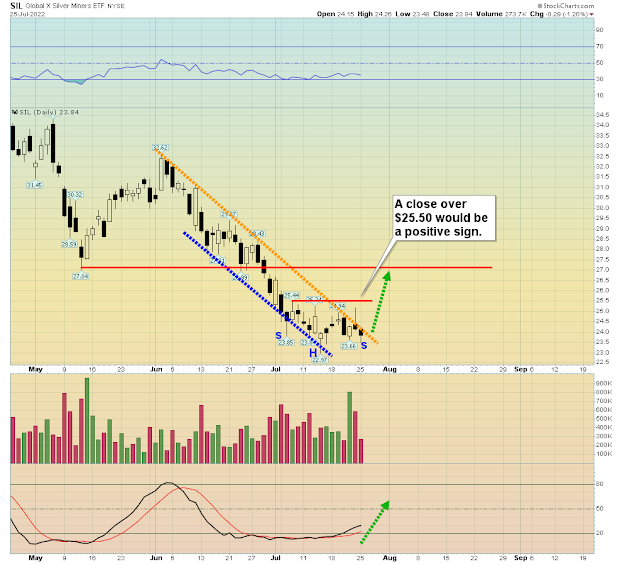This screenshot has height=564, width=622.
Task: Click the 'A close over $25.50' annotation box
Action: point(444,218)
